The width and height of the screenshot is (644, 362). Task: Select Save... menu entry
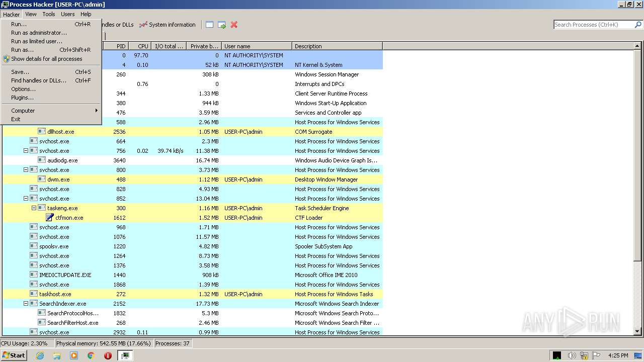(x=51, y=72)
